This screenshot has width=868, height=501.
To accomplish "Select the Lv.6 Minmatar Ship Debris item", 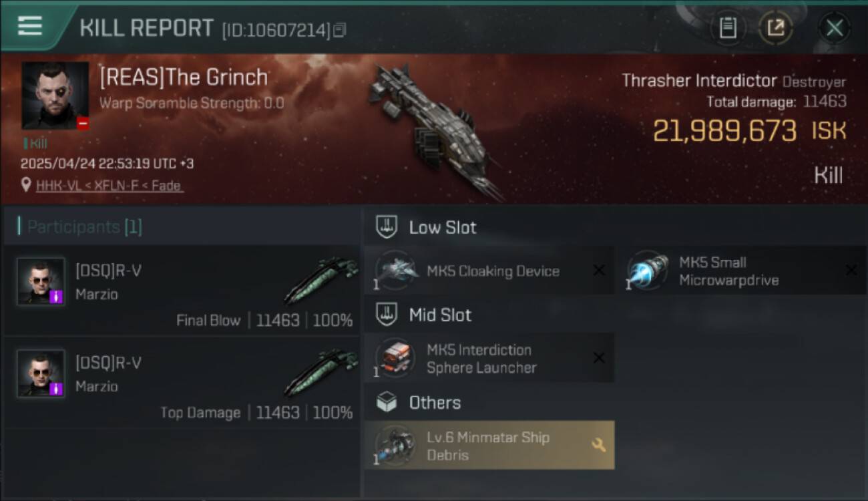I will pos(489,445).
